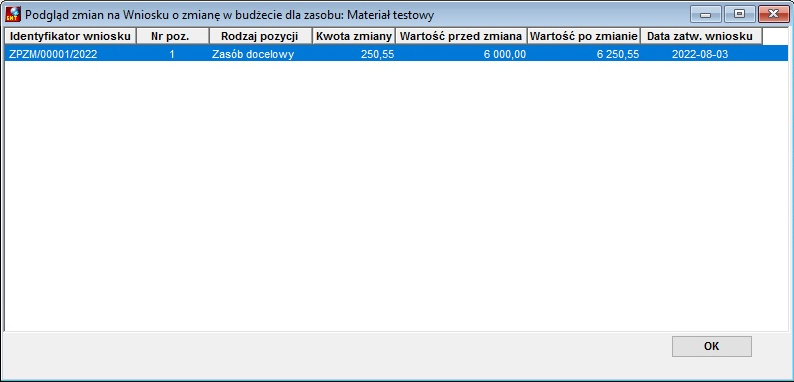Click the Kwota zmiany column header

point(353,36)
